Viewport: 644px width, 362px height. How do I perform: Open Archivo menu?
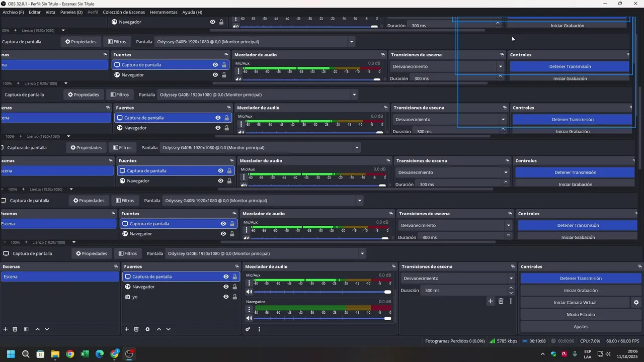click(13, 12)
